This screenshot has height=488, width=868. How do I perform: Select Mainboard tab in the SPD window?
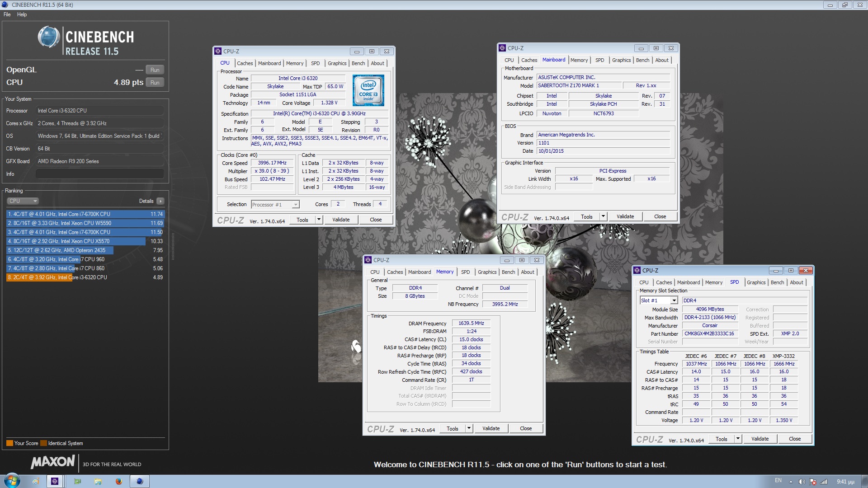click(x=689, y=282)
